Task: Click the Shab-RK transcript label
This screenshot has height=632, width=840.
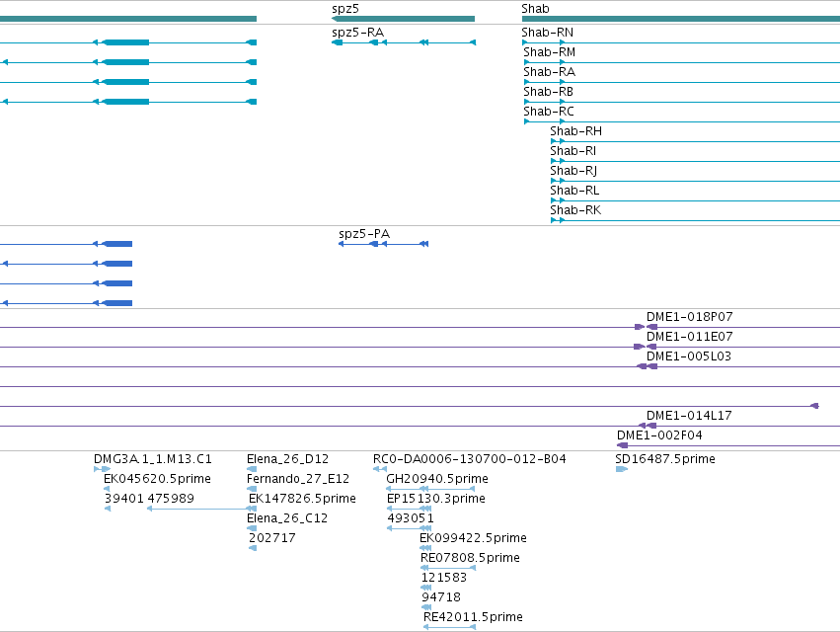Action: (x=575, y=210)
